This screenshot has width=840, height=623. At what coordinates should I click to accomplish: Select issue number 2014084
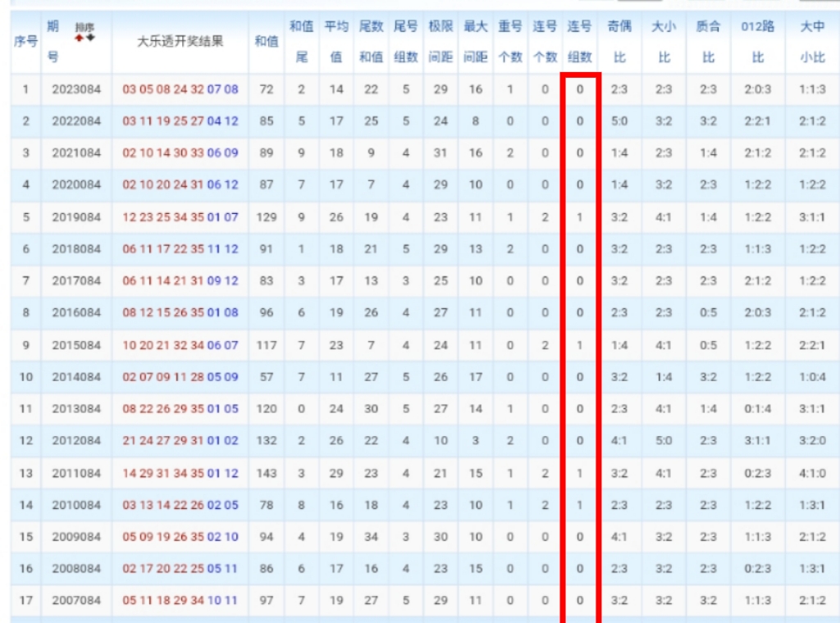tap(76, 377)
